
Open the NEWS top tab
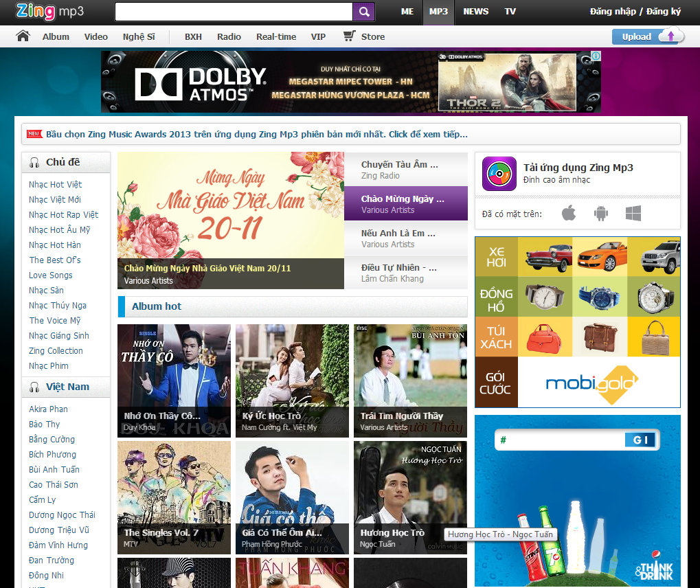[476, 12]
